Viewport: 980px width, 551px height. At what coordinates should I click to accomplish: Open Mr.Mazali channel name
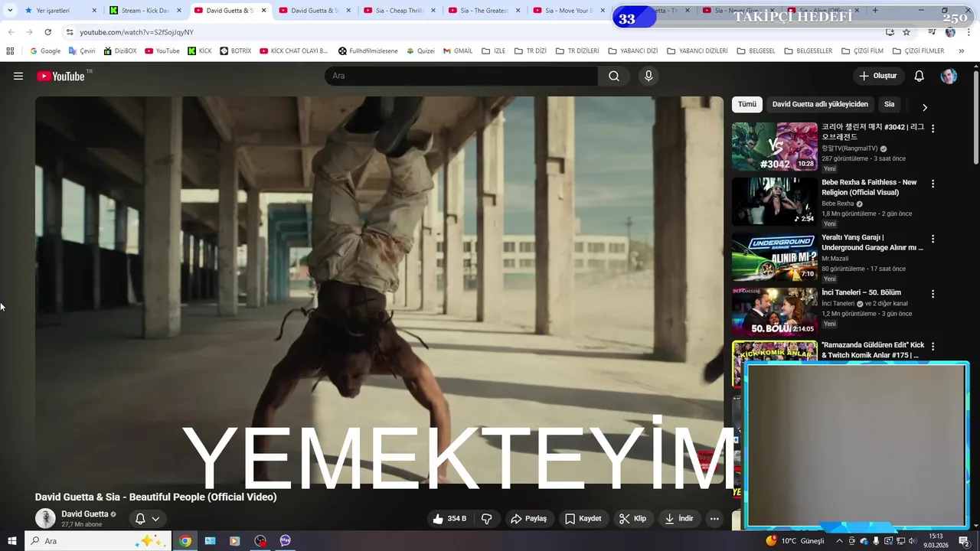[x=835, y=259]
